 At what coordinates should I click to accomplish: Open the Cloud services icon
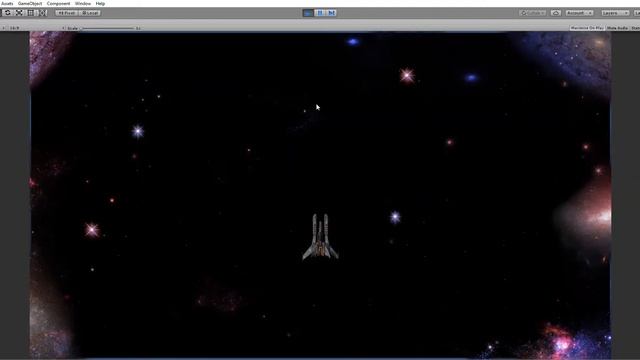(556, 13)
